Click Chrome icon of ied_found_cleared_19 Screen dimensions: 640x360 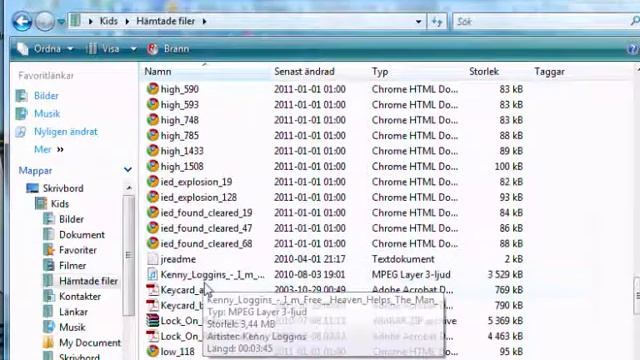coord(153,213)
